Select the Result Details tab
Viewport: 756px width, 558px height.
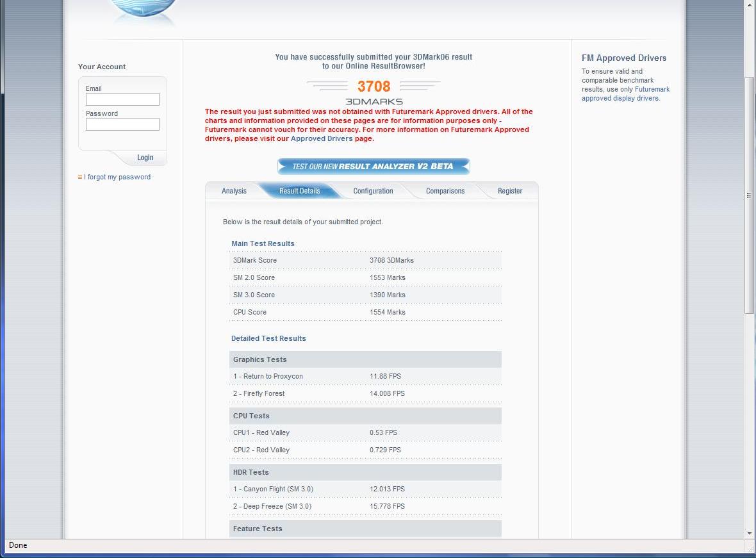click(x=299, y=191)
